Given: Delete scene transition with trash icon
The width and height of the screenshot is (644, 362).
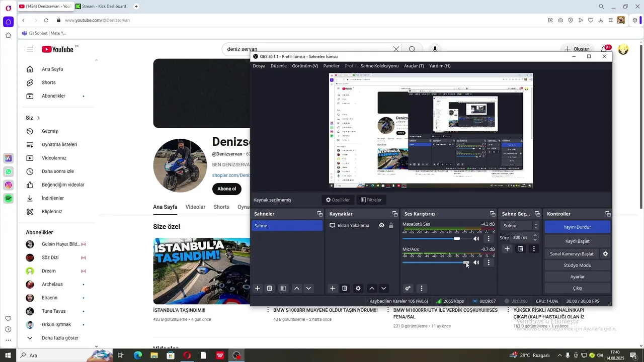Looking at the screenshot, I should 521,249.
